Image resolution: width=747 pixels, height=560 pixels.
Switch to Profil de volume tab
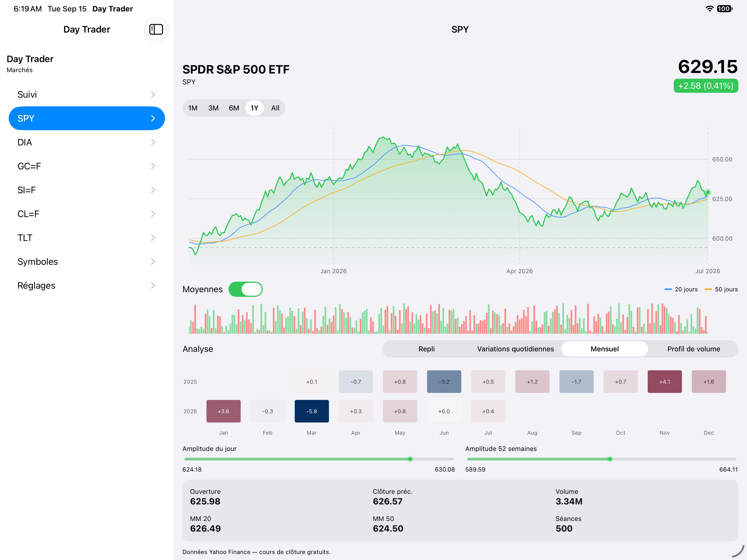[694, 349]
